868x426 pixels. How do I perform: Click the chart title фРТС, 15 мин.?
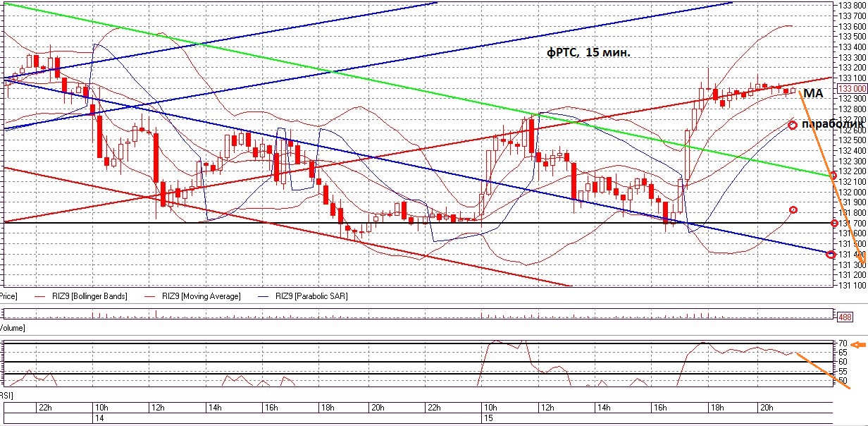tap(588, 52)
